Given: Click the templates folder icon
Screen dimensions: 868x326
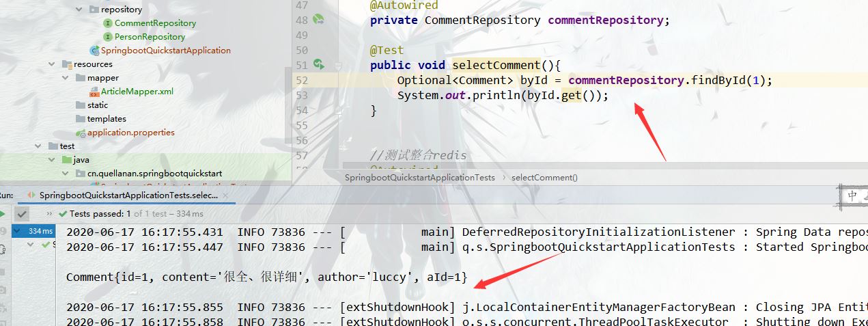Looking at the screenshot, I should click(x=81, y=119).
